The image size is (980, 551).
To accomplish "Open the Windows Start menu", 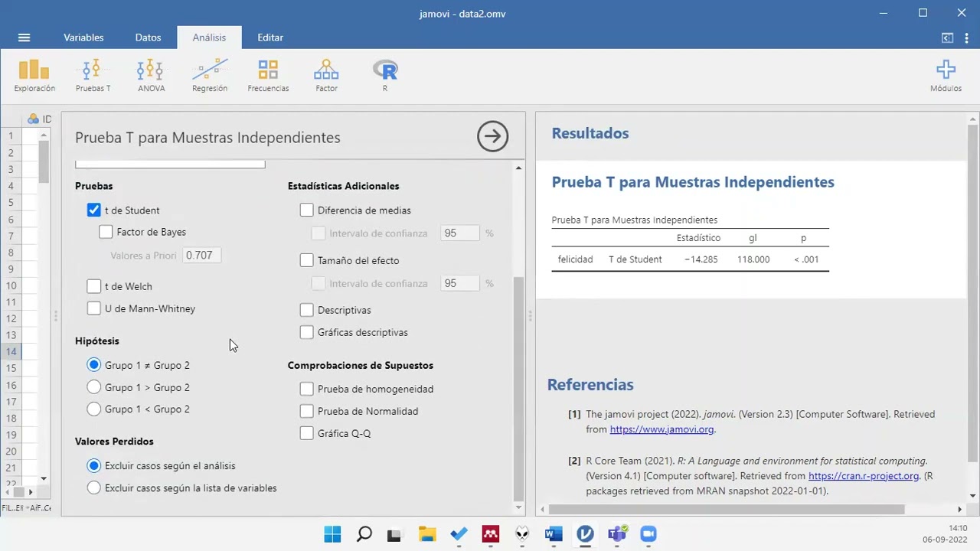I will [332, 534].
